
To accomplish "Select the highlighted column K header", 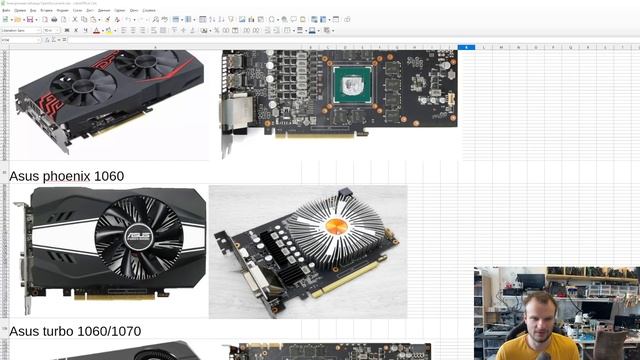I will [467, 47].
